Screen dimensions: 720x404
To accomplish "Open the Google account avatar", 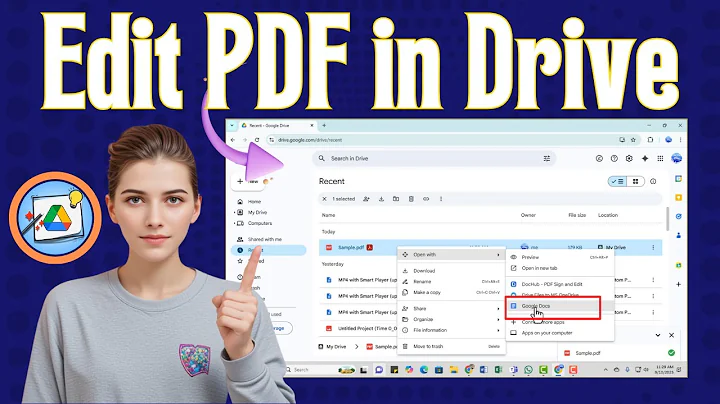I will click(676, 158).
